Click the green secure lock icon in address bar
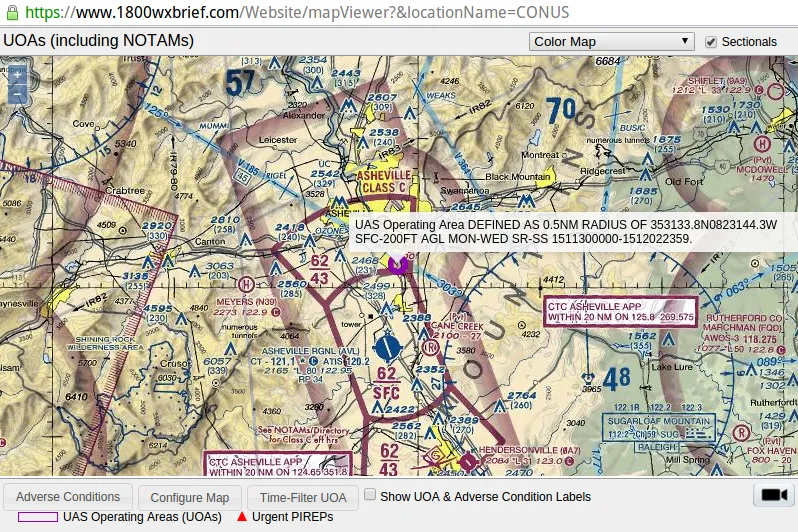This screenshot has width=798, height=532. pos(11,13)
